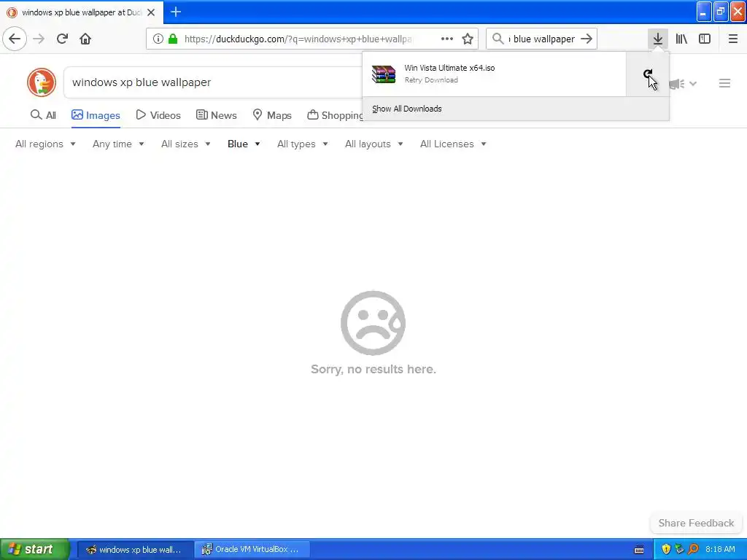Screen dimensions: 747x560
Task: Open a new tab with plus
Action: 175,12
